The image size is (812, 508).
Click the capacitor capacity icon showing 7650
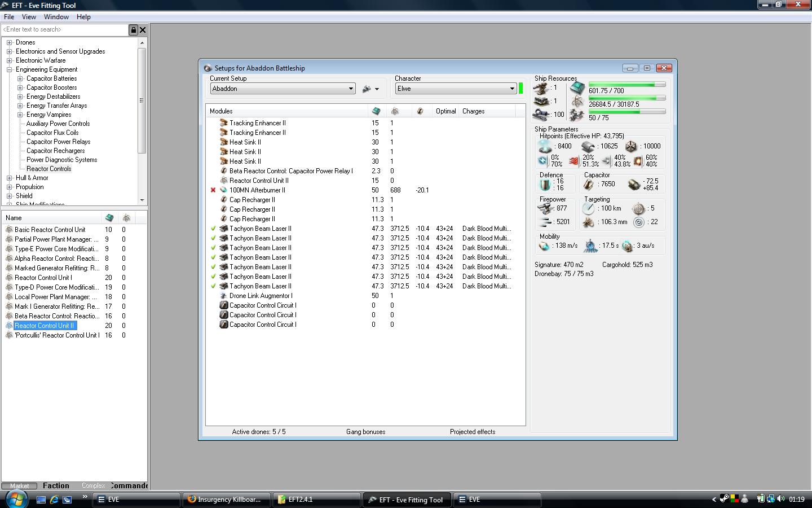pyautogui.click(x=588, y=185)
